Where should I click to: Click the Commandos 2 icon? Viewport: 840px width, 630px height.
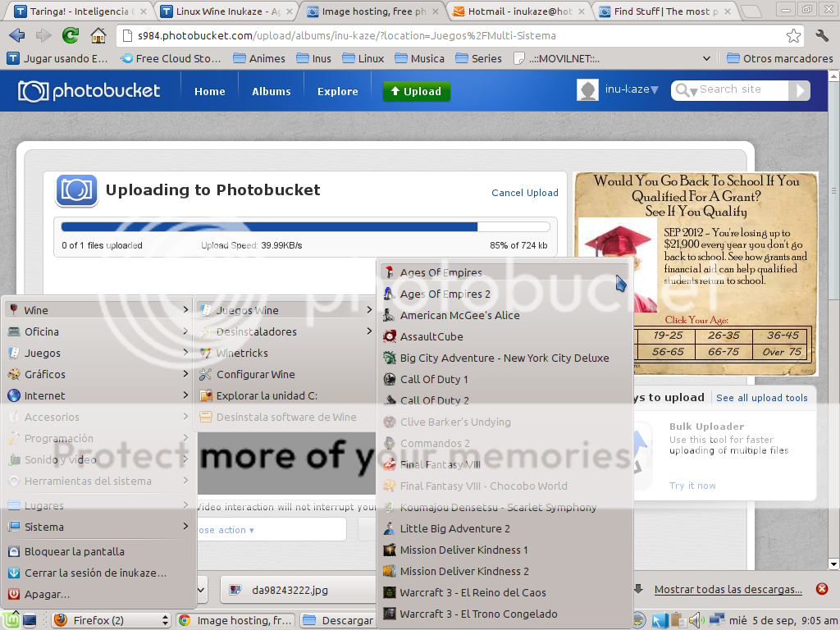pos(390,443)
